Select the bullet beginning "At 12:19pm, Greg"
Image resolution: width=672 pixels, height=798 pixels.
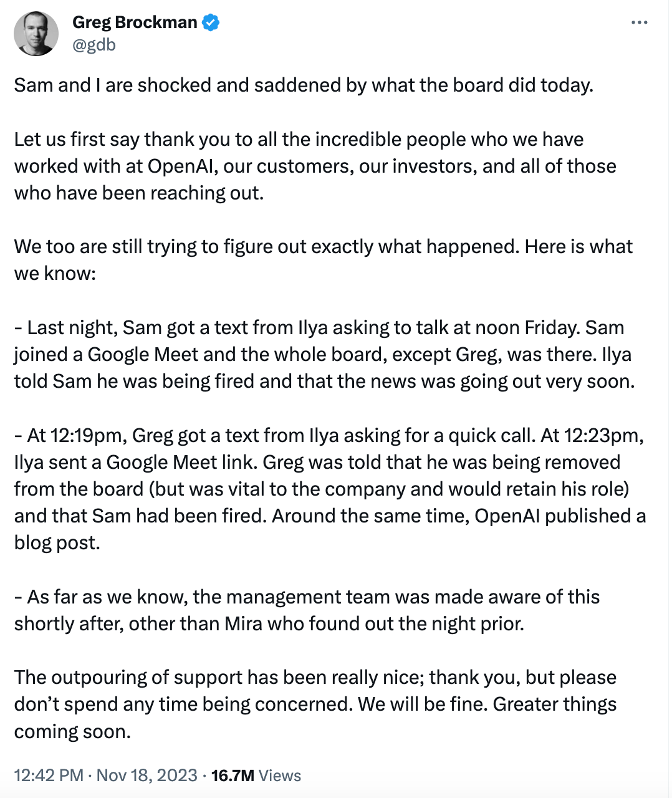pos(329,489)
